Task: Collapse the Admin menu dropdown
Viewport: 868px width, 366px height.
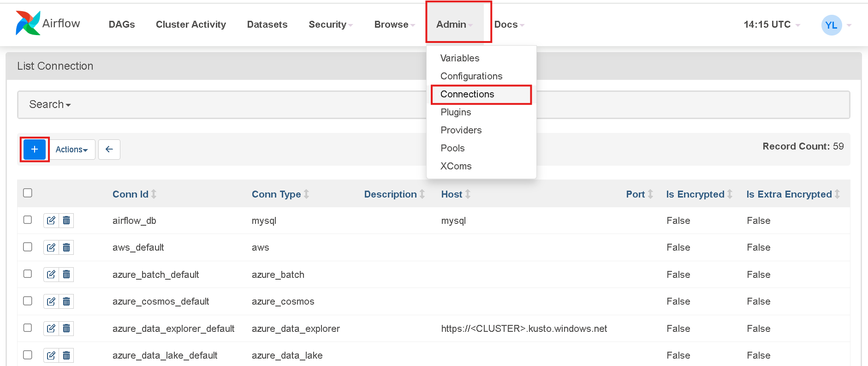Action: point(455,24)
